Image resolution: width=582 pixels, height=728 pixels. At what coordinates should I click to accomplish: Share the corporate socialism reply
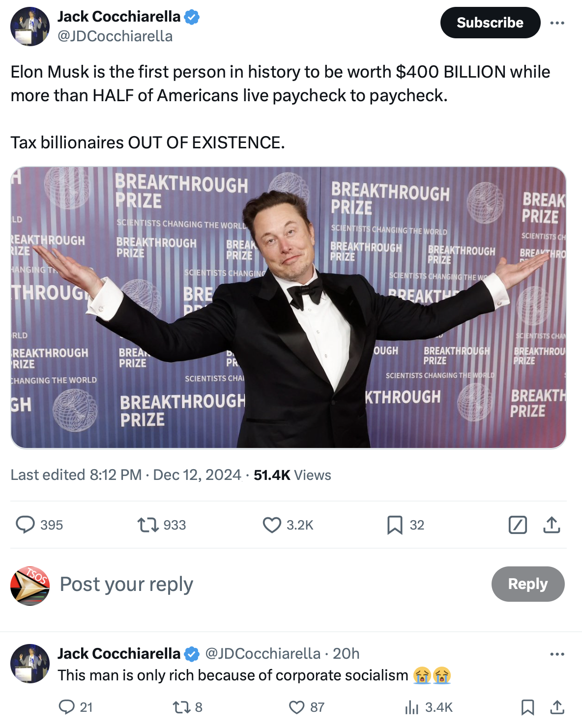click(x=556, y=707)
